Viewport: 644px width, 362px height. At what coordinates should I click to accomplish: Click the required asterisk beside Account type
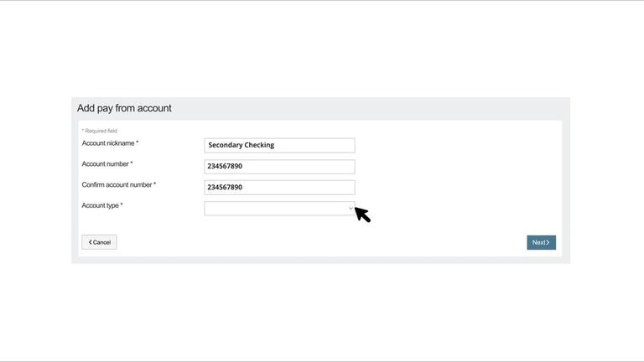coord(122,205)
